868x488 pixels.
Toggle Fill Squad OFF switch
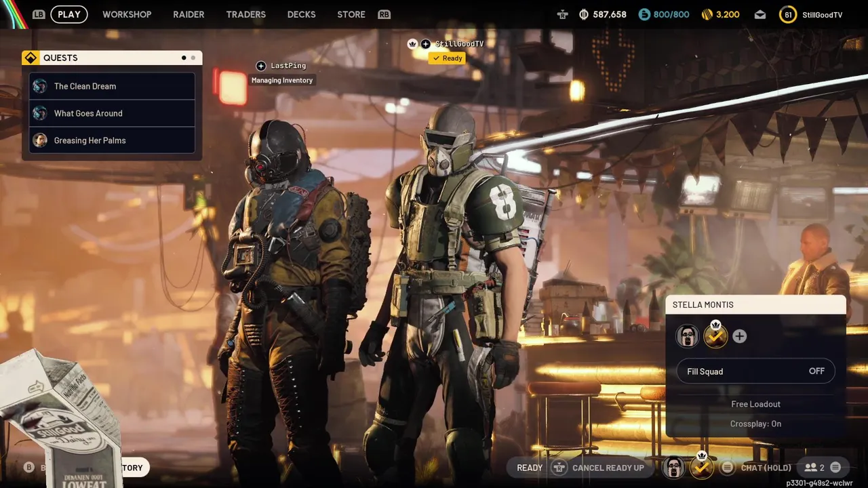click(x=756, y=371)
